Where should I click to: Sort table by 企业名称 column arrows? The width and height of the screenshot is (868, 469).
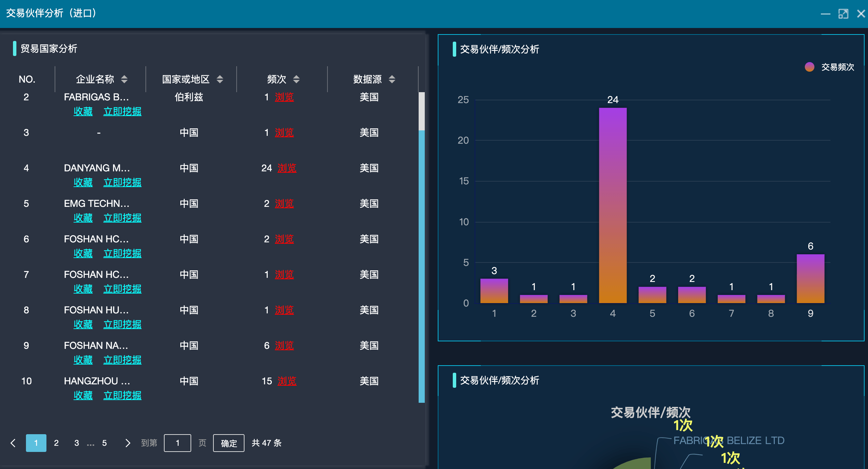click(x=124, y=79)
